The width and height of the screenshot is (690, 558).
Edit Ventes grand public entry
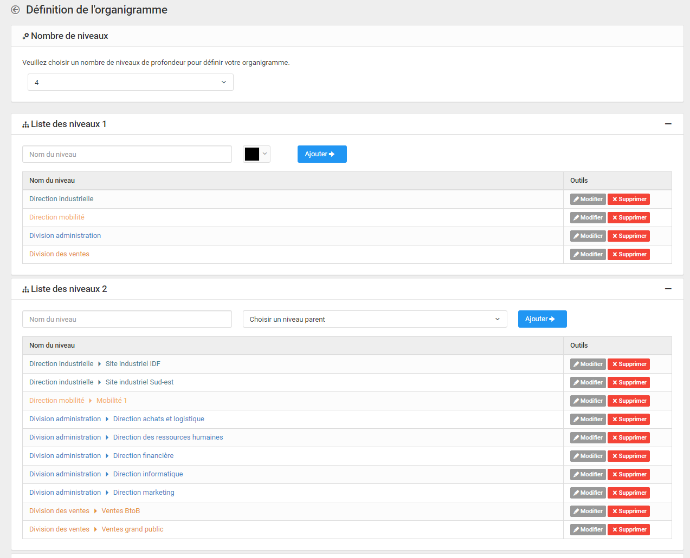[x=588, y=529]
